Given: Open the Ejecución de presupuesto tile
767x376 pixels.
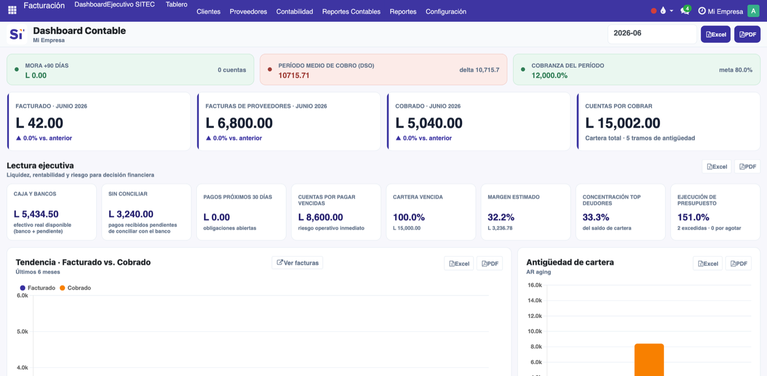Looking at the screenshot, I should (716, 212).
